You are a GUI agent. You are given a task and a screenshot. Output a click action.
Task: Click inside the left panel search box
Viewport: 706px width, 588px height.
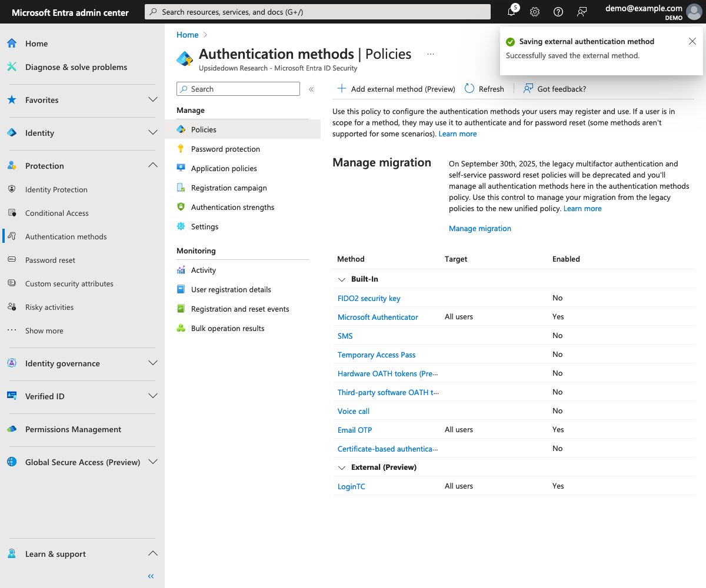point(238,88)
